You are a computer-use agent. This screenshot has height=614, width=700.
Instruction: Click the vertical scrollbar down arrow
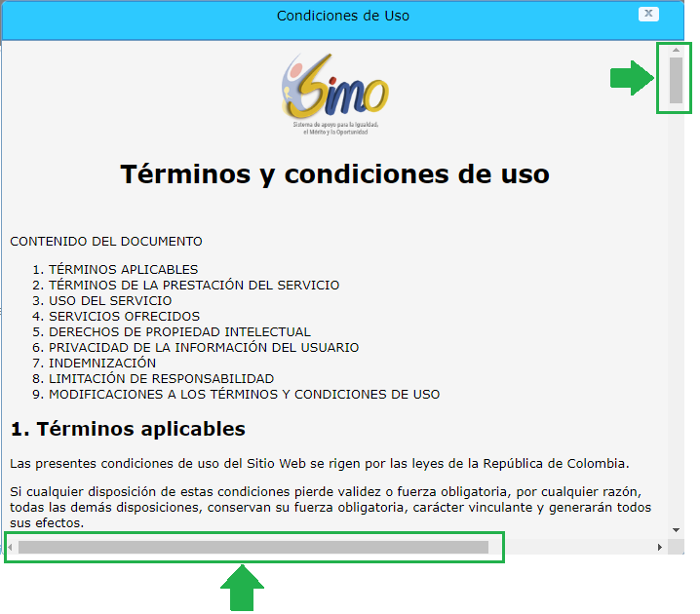[x=676, y=529]
